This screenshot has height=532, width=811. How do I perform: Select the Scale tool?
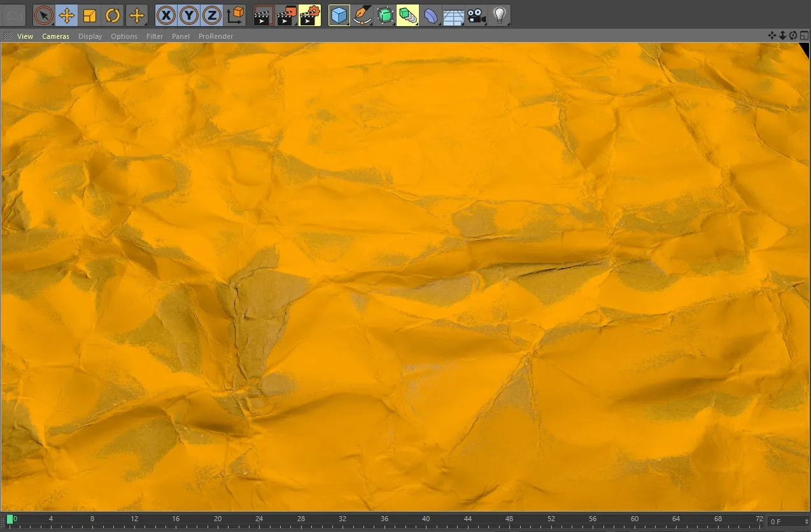pos(89,15)
